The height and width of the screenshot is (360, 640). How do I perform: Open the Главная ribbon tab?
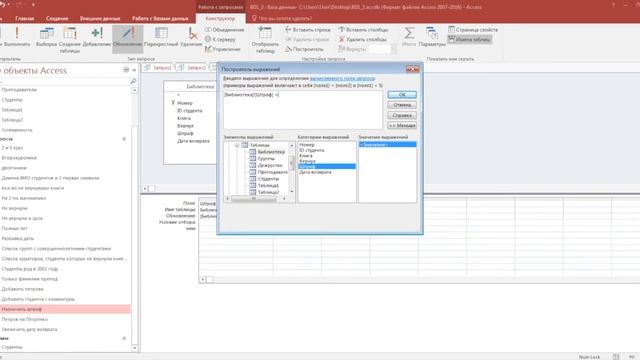(x=24, y=18)
